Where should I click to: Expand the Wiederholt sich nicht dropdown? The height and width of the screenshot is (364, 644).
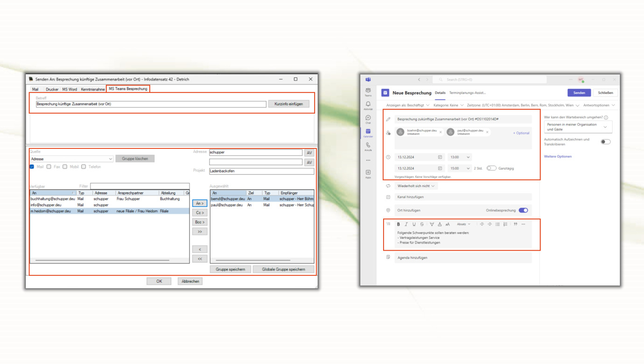416,186
